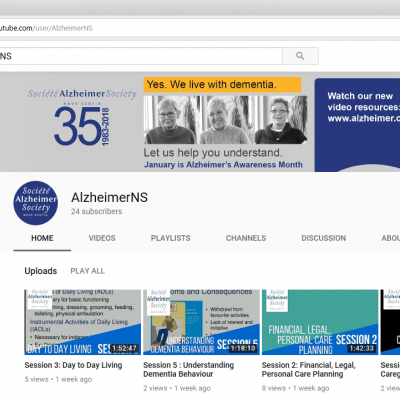Click the 'Watch our new video resources' banner panel

pos(357,125)
